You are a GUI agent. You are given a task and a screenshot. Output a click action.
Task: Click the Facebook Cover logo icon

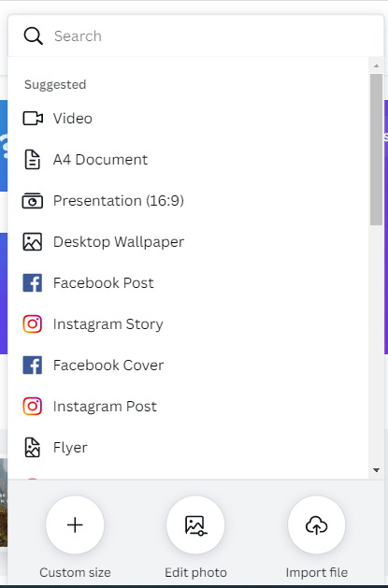pos(33,366)
